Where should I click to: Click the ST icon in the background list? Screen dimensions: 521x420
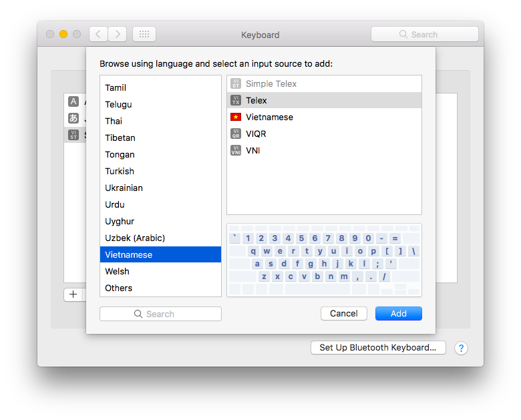(73, 135)
